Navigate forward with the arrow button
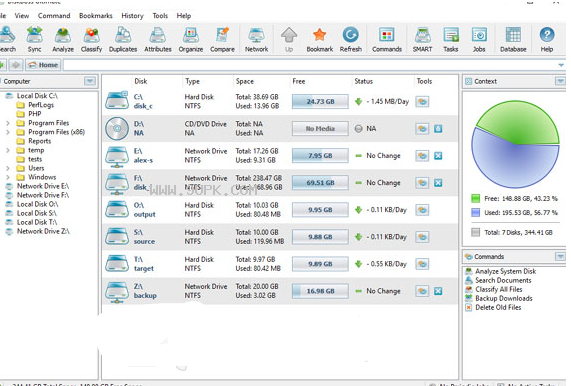Screen dimensions: 571x386 click(16, 65)
